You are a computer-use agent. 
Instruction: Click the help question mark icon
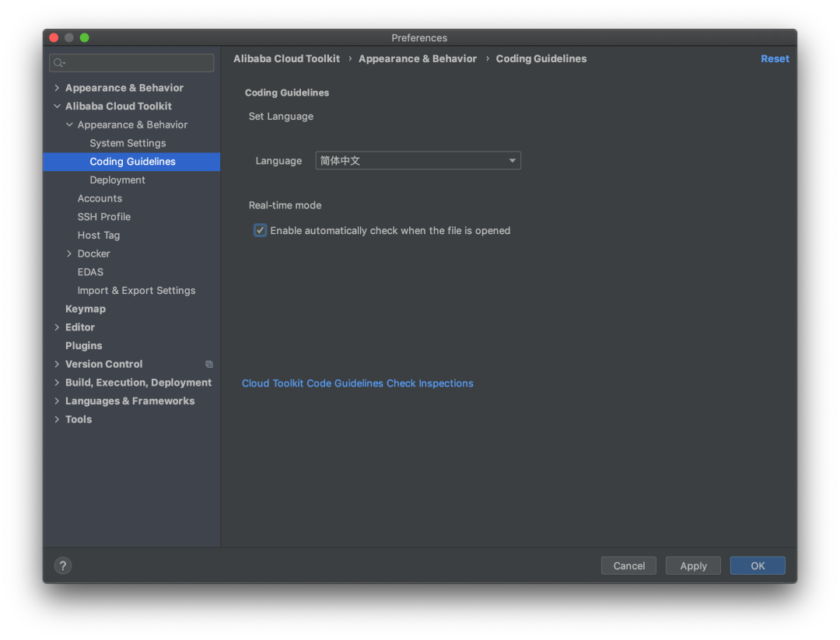[64, 566]
